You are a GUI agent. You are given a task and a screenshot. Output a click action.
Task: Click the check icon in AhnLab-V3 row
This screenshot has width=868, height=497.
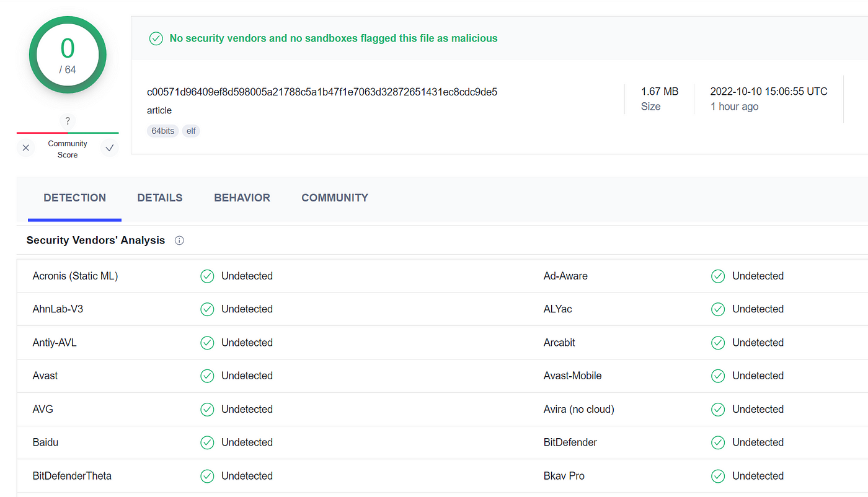tap(207, 309)
